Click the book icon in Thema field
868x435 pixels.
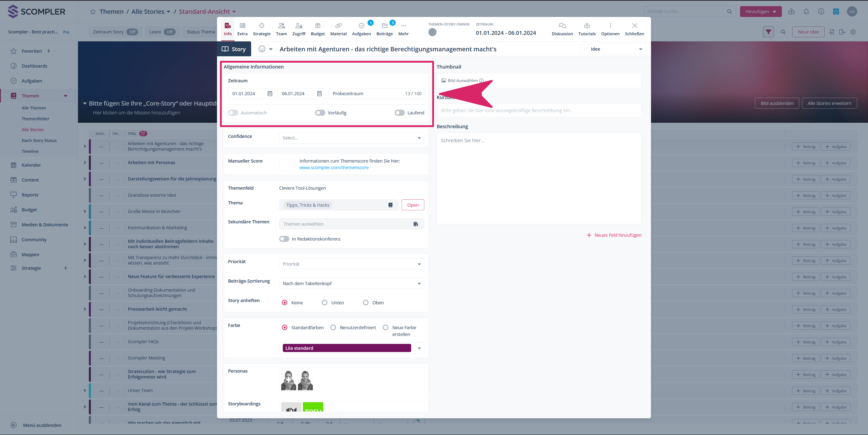[x=390, y=205]
